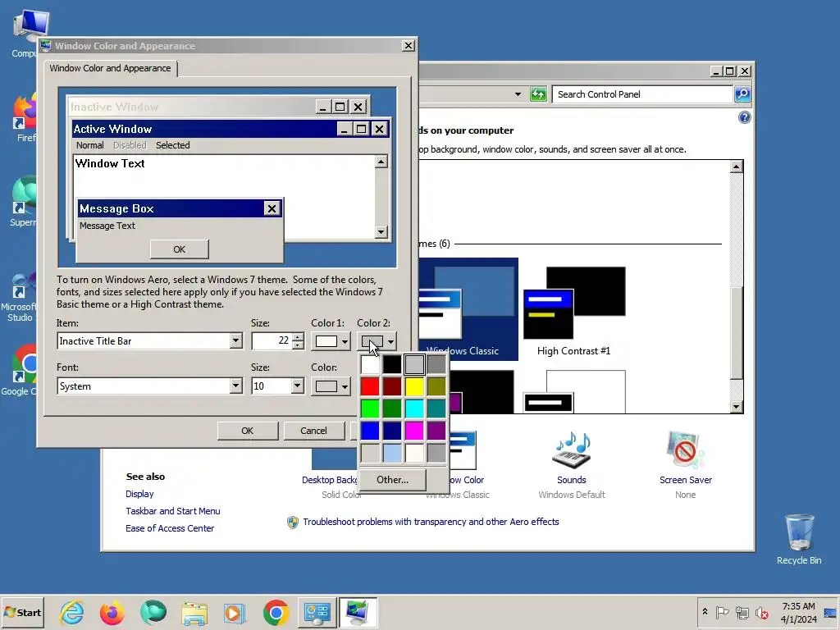Decrease item Size with down spinner

[x=298, y=345]
